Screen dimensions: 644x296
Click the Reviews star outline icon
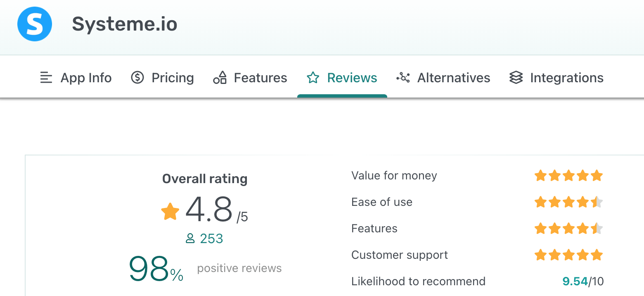point(313,78)
